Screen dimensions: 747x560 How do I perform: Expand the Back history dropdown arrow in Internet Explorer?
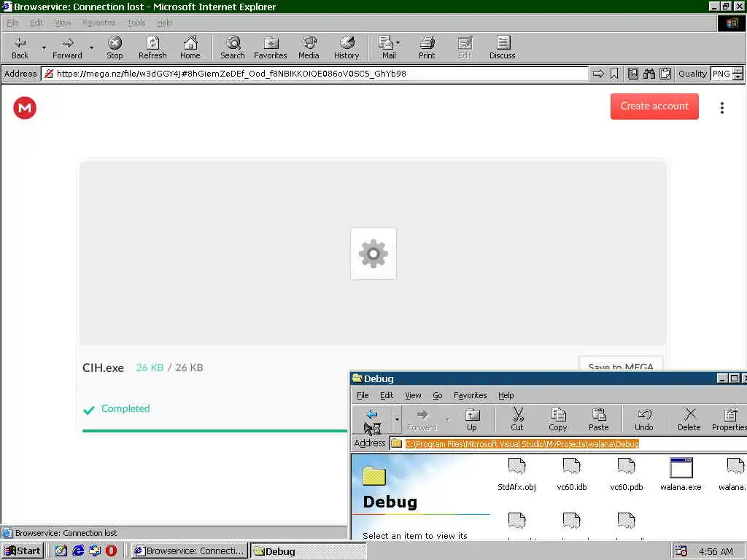44,47
